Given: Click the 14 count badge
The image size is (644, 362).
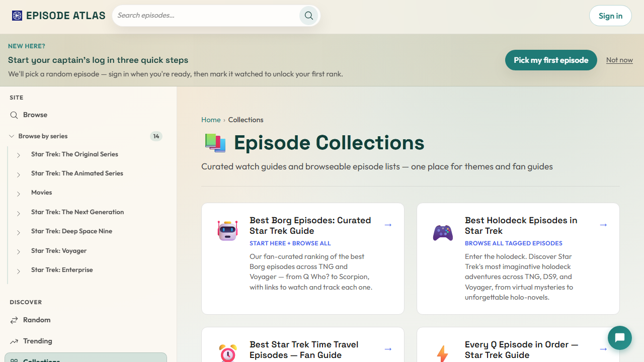Looking at the screenshot, I should click(156, 136).
